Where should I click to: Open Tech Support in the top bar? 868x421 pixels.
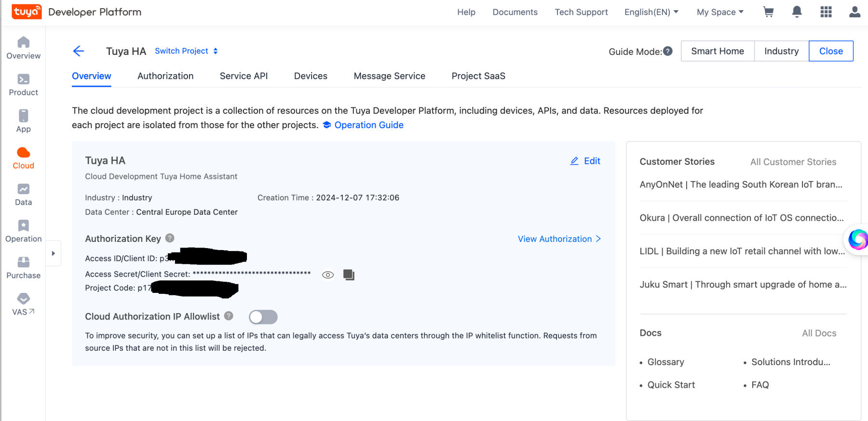click(x=581, y=12)
